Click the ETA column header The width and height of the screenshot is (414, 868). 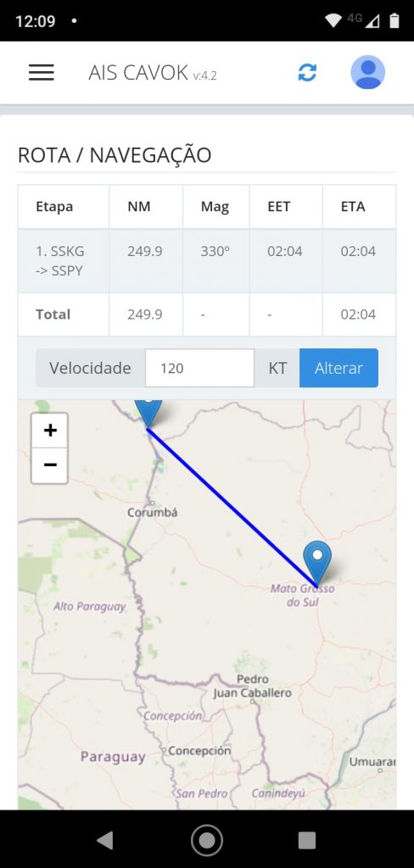pyautogui.click(x=353, y=207)
